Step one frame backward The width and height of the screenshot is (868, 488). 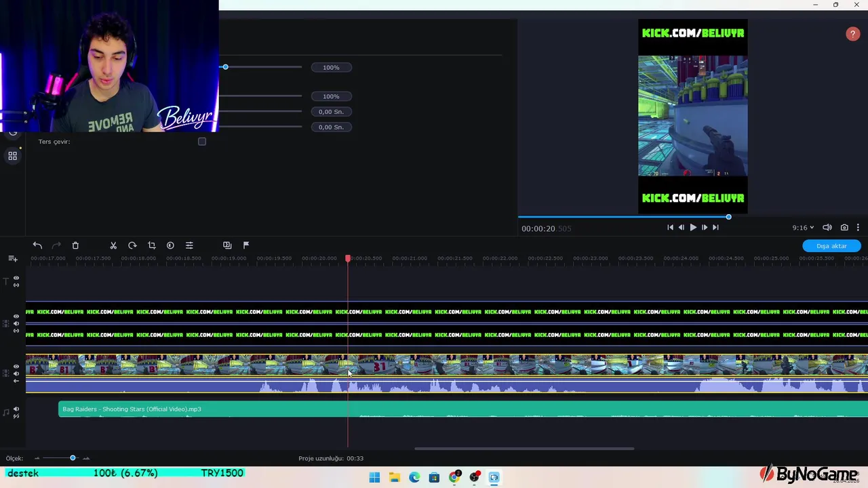click(x=682, y=228)
